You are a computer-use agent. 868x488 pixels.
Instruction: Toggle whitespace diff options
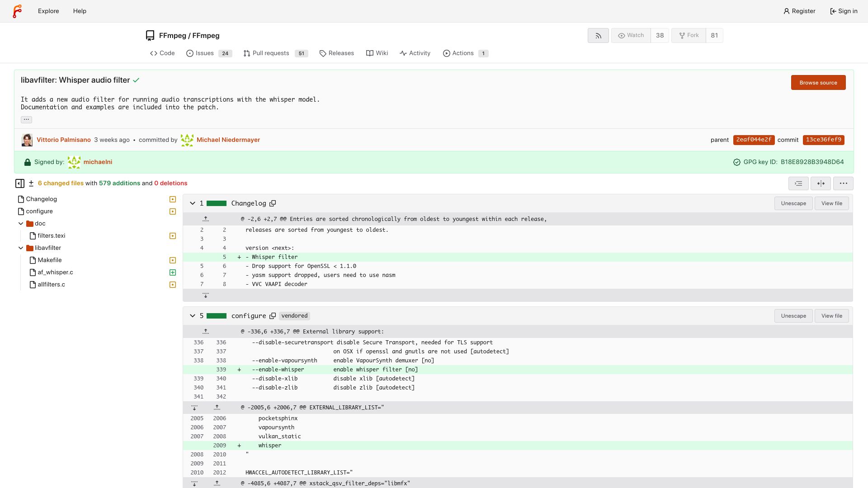coord(798,183)
